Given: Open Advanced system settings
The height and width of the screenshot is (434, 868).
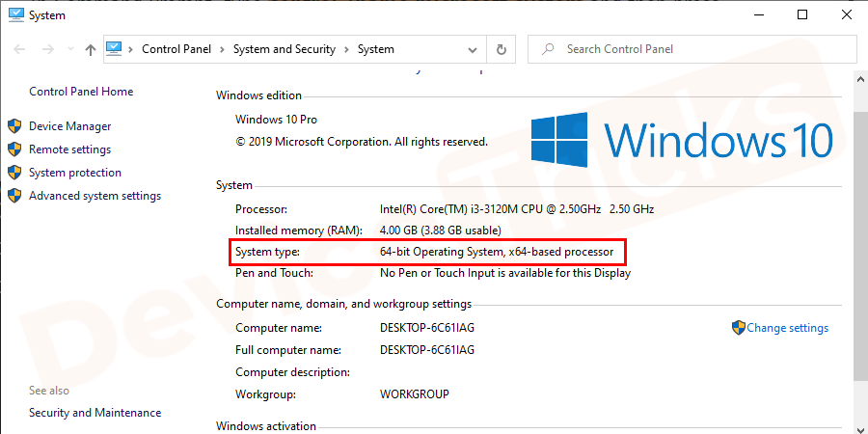Looking at the screenshot, I should coord(95,196).
